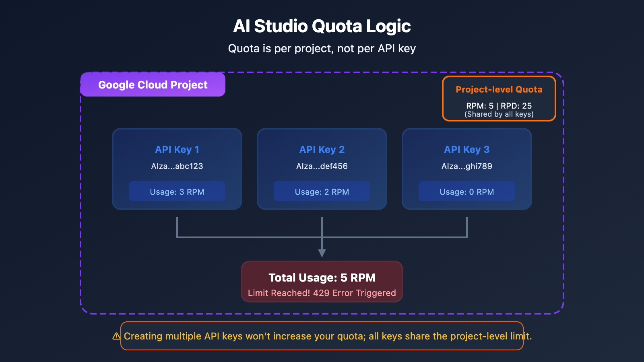Toggle the Usage: 0 RPM indicator
The height and width of the screenshot is (362, 644).
coord(467,191)
